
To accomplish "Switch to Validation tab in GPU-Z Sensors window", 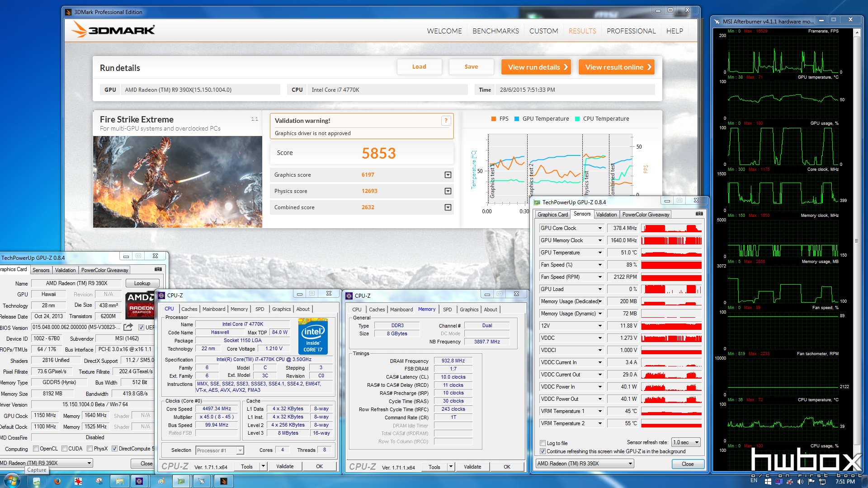I will (x=606, y=214).
